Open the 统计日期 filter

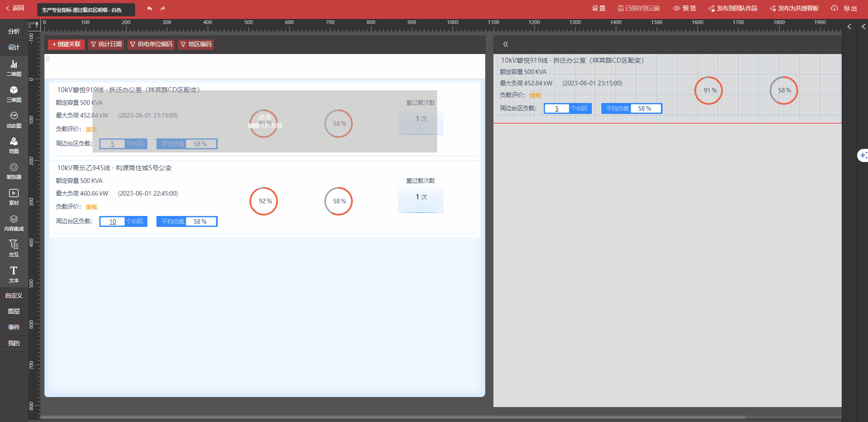click(x=106, y=44)
